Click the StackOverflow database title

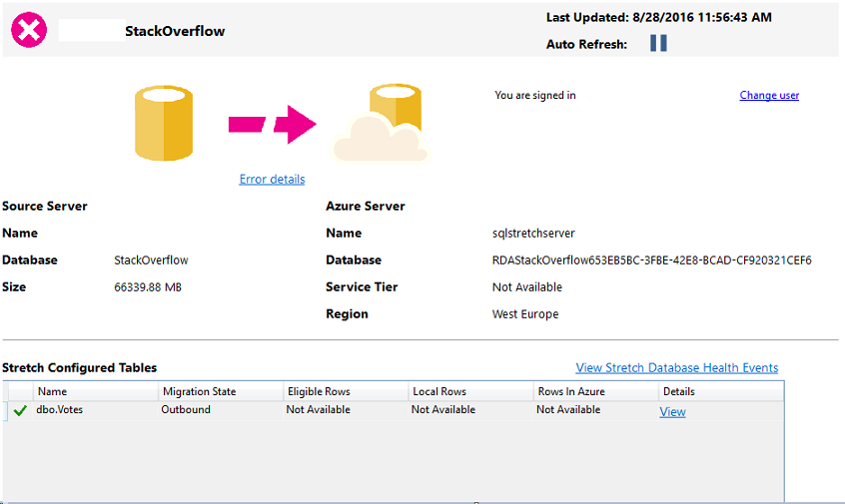click(x=175, y=31)
